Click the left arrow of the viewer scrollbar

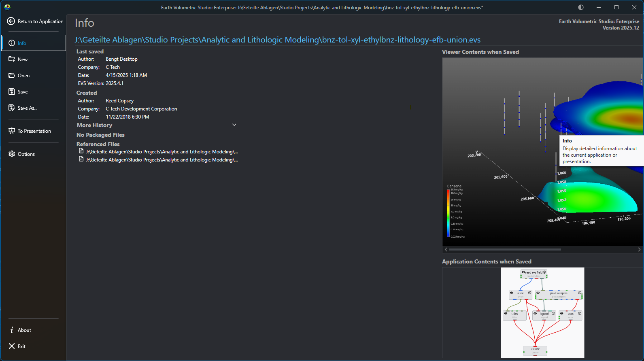(446, 249)
